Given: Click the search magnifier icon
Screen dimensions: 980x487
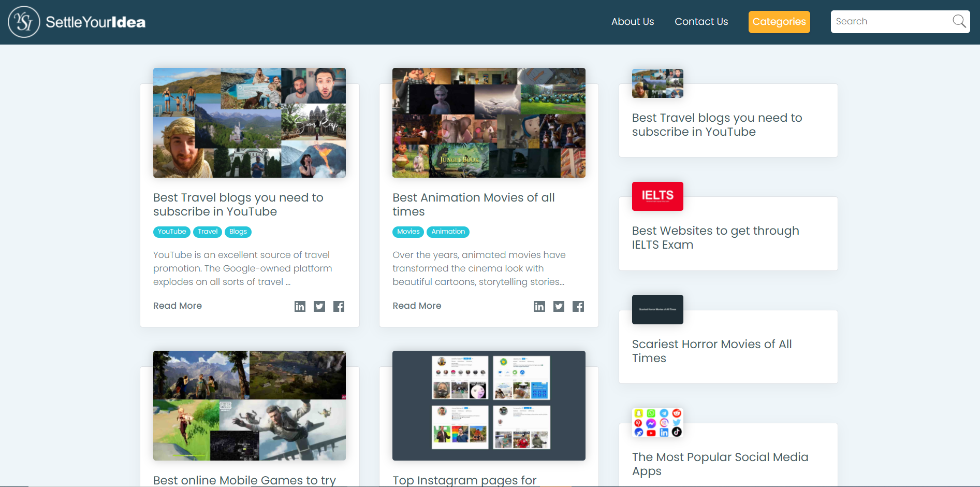Looking at the screenshot, I should tap(959, 21).
